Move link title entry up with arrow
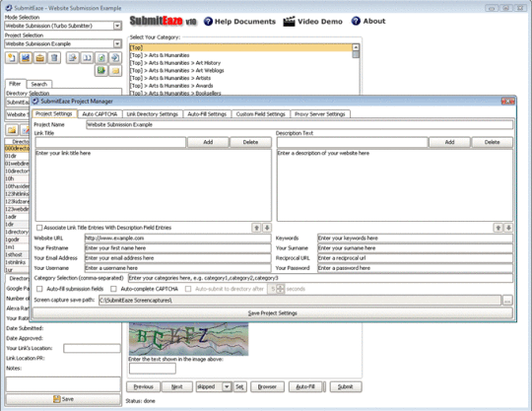This screenshot has height=411, width=532. click(x=257, y=228)
